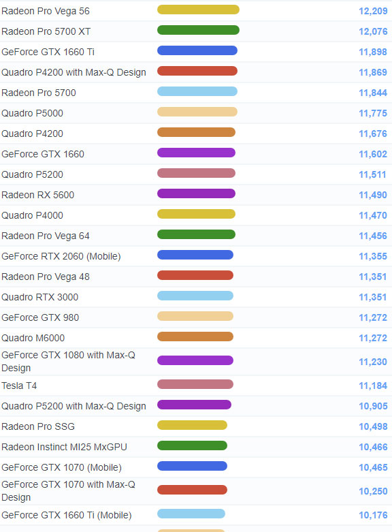The height and width of the screenshot is (532, 392).
Task: Open the Radeon Pro Vega 64 link
Action: coord(46,236)
